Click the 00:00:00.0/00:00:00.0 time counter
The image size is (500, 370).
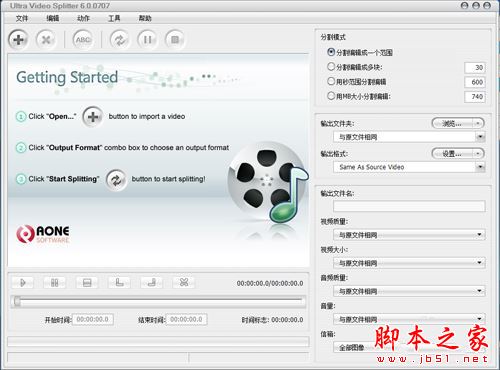pos(270,283)
